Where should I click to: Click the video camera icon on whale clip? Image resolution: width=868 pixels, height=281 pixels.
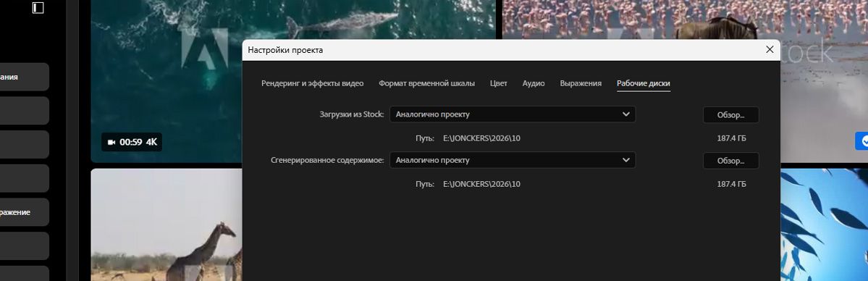coord(111,143)
